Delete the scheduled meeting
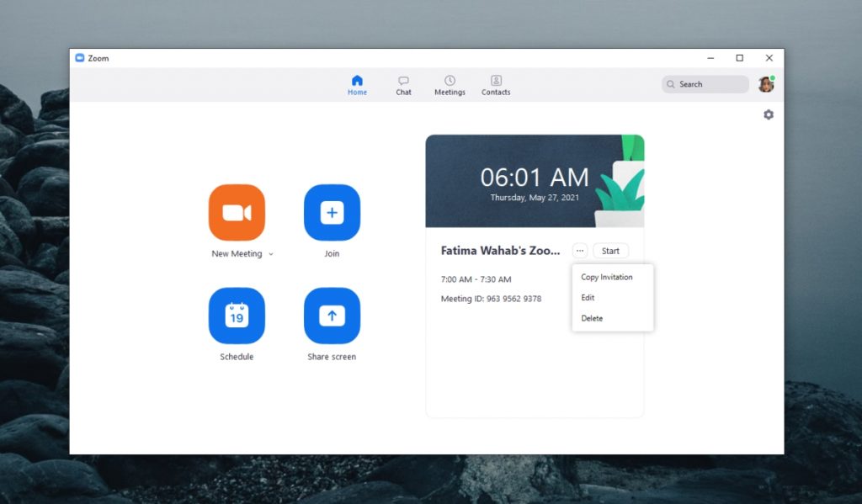Viewport: 862px width, 504px height. pyautogui.click(x=592, y=318)
